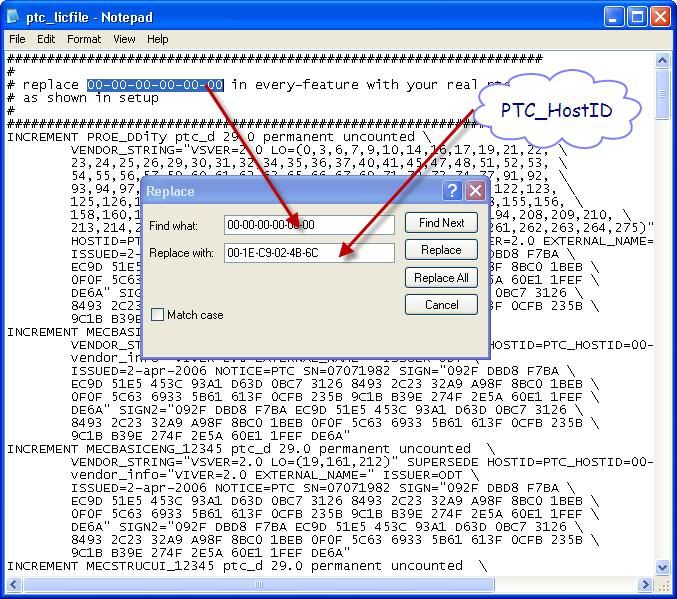
Task: Open the View menu
Action: pyautogui.click(x=124, y=39)
